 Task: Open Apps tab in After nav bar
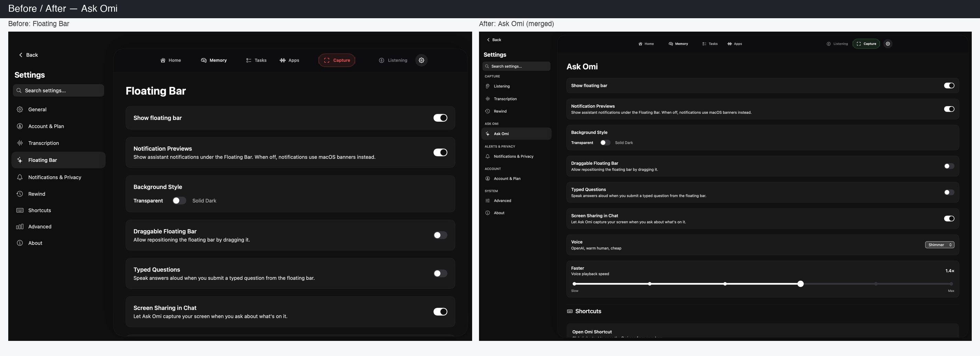tap(735, 44)
